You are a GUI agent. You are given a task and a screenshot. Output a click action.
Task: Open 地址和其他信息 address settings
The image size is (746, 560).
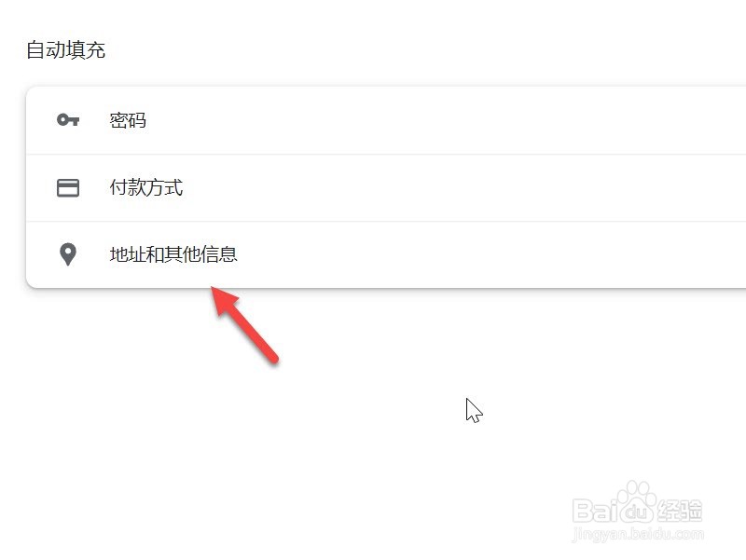pyautogui.click(x=173, y=254)
